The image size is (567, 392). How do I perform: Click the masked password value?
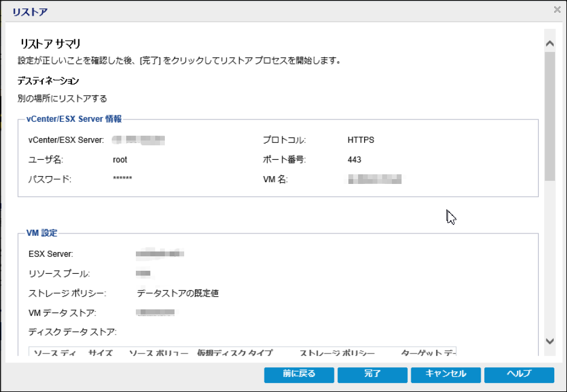click(123, 180)
